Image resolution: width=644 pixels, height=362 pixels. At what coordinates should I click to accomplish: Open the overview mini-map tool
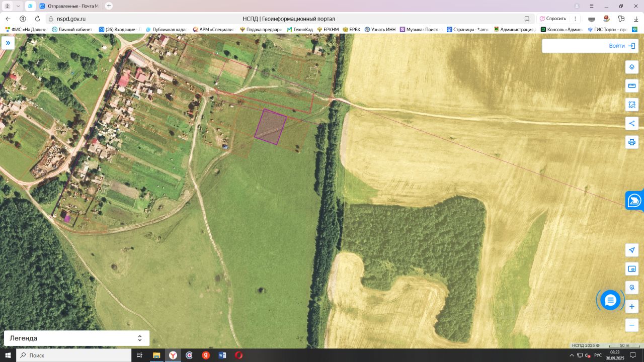pyautogui.click(x=632, y=269)
